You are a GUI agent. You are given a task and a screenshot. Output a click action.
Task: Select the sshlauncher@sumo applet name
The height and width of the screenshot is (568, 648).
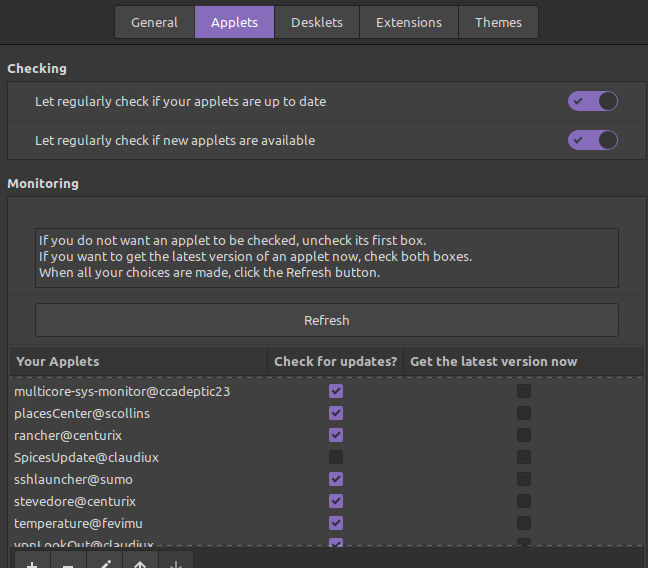pos(73,480)
